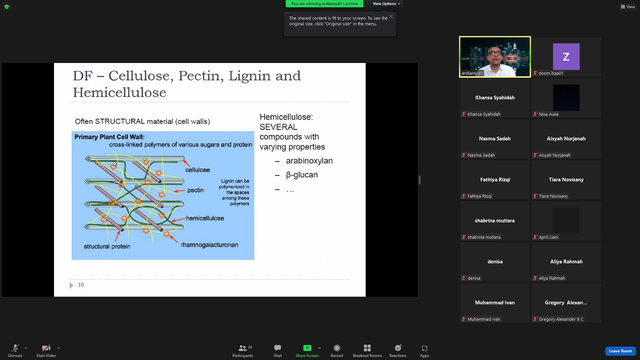Open the Participants panel
This screenshot has height=360, width=640.
coord(243,350)
